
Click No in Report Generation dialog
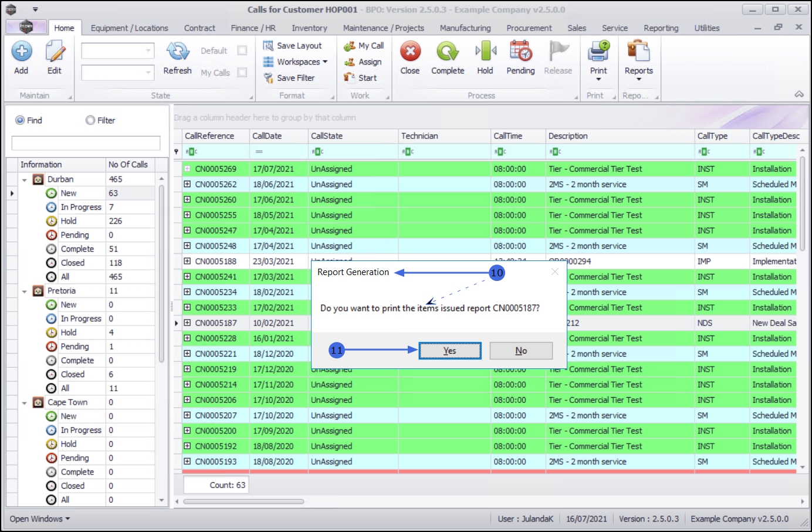[x=521, y=351]
